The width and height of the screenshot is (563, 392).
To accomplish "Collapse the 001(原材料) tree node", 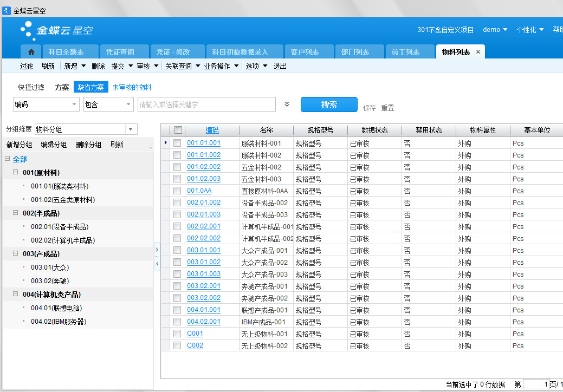I will tap(16, 172).
